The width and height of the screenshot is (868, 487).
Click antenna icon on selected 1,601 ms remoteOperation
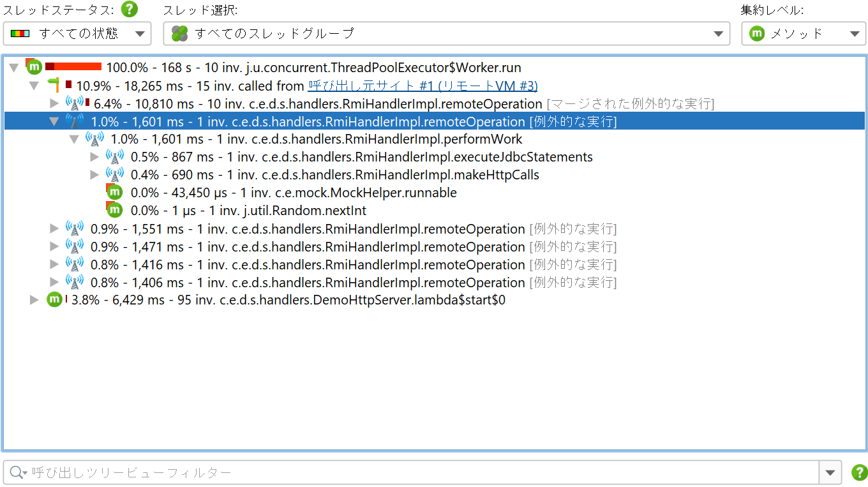coord(75,121)
